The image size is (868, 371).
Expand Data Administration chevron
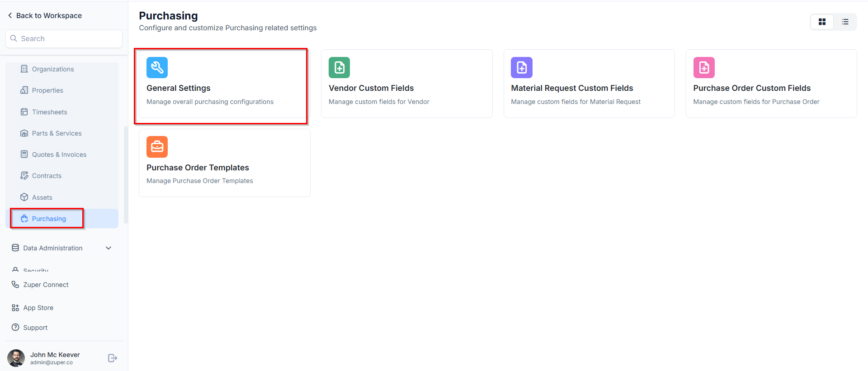[x=108, y=248]
